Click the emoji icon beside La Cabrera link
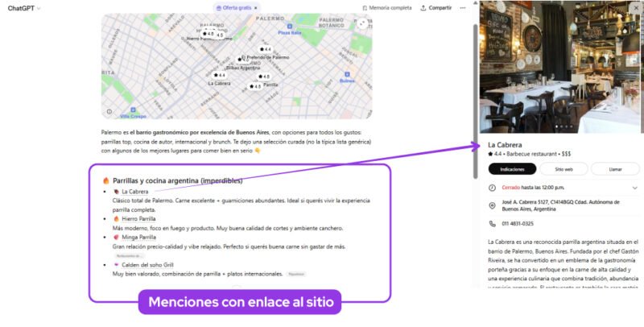The width and height of the screenshot is (644, 327). click(x=116, y=192)
